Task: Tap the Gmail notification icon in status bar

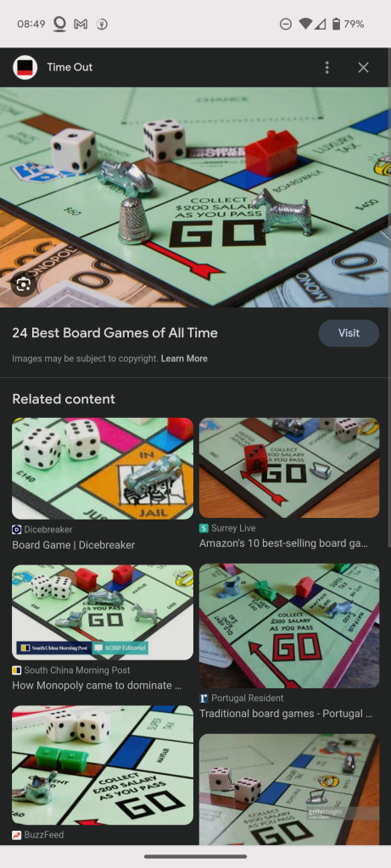Action: (x=81, y=25)
